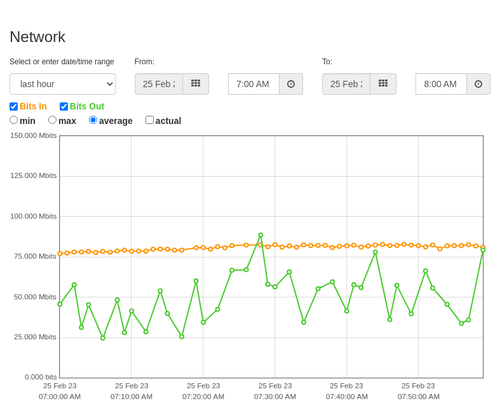
Task: Click the '07:30:00 AM' time axis label
Action: 275,397
